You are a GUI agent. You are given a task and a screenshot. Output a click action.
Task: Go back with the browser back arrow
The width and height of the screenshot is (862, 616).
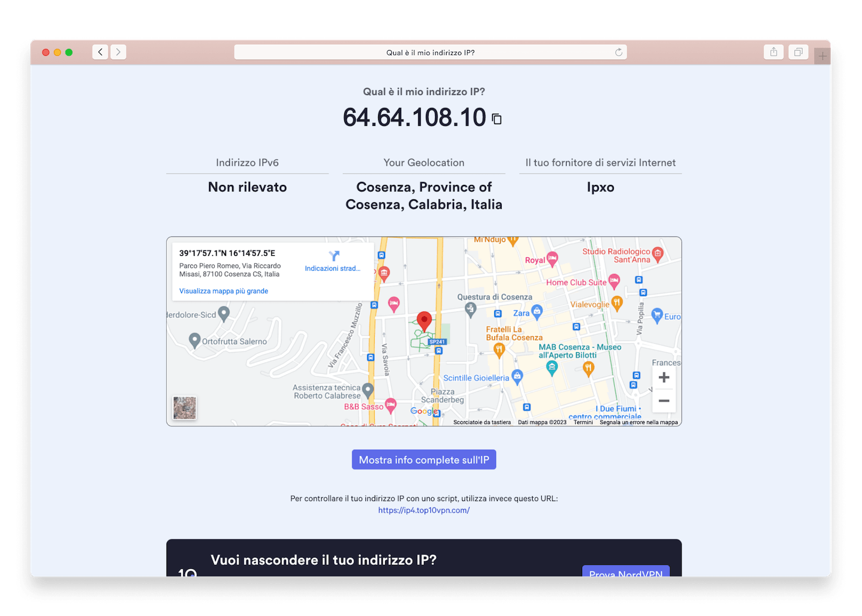pos(100,52)
